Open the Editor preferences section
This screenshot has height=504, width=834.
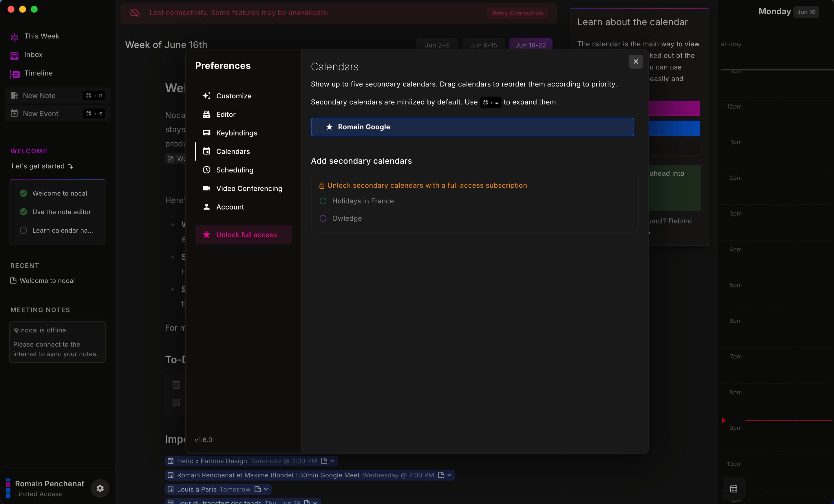coord(243,114)
